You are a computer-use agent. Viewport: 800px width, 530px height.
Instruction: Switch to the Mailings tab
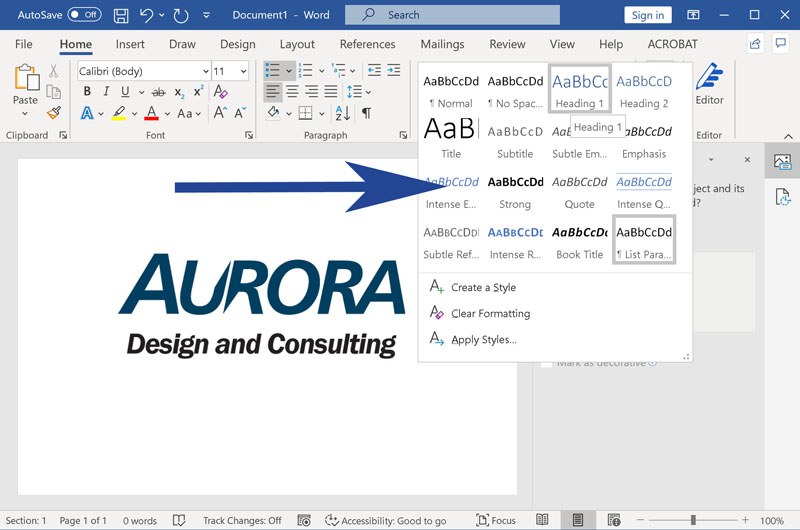442,44
